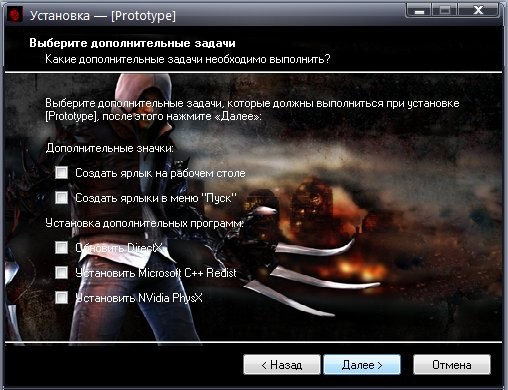Select the "Установить NVidia PhysX" checkbox
This screenshot has height=390, width=508.
tap(61, 298)
